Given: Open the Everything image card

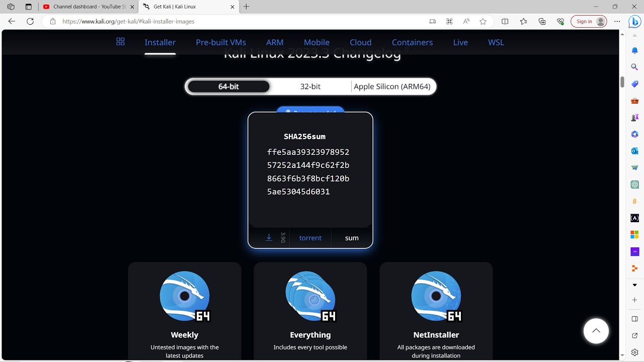Looking at the screenshot, I should 310,311.
